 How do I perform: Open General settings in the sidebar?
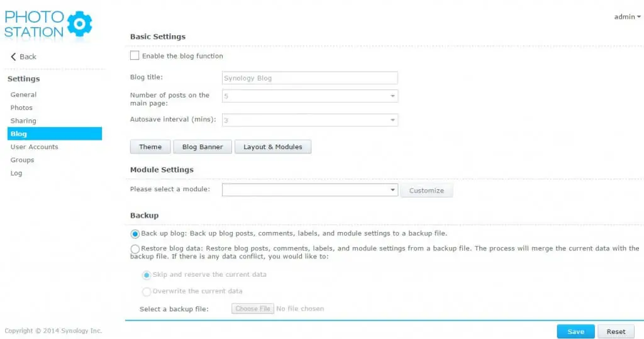pyautogui.click(x=23, y=95)
